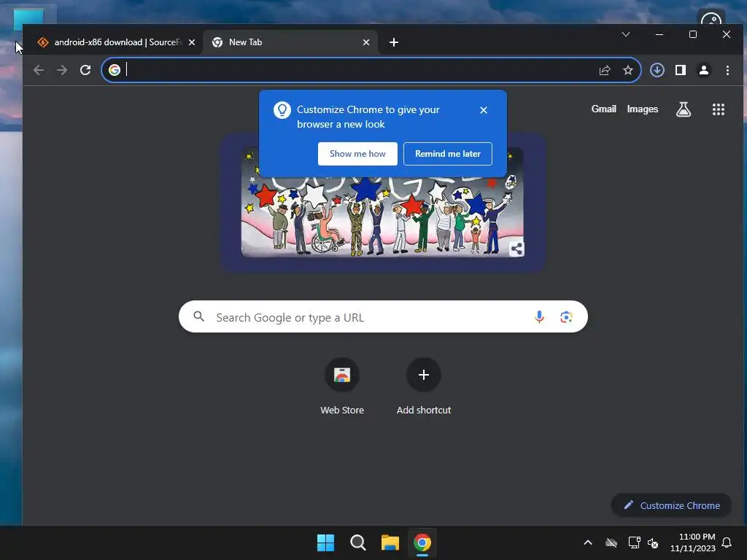Go back using the browser back arrow
This screenshot has height=560, width=747.
pyautogui.click(x=39, y=70)
